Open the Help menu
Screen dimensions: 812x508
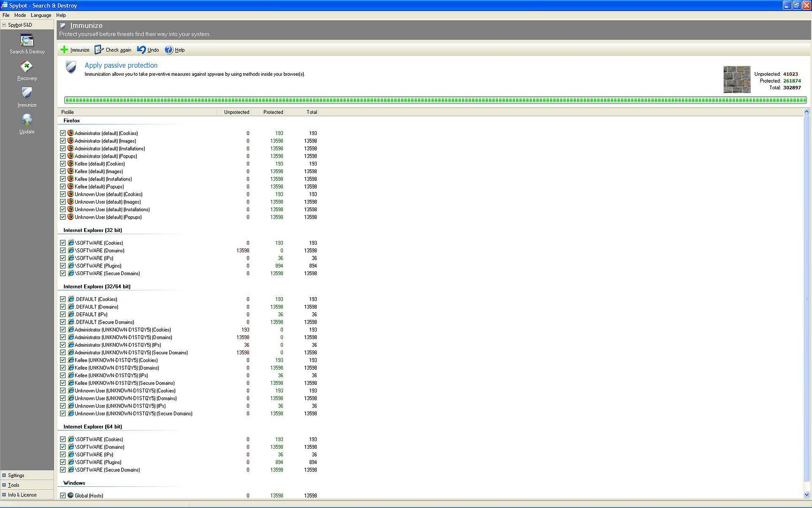(61, 15)
